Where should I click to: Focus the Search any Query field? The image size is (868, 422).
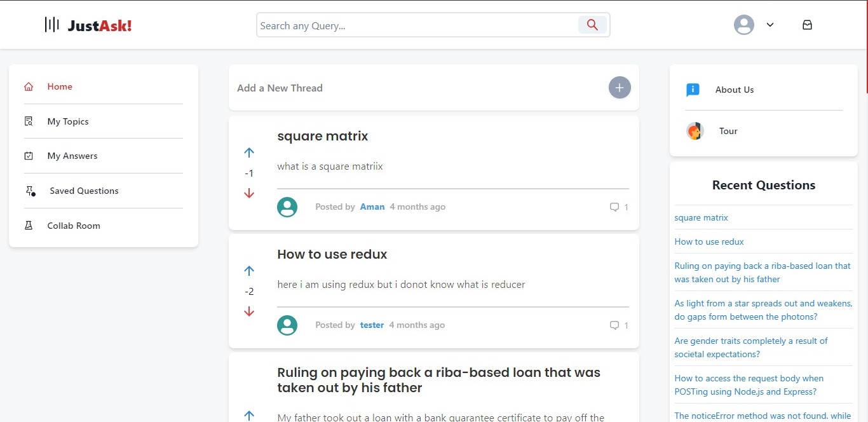pos(417,25)
